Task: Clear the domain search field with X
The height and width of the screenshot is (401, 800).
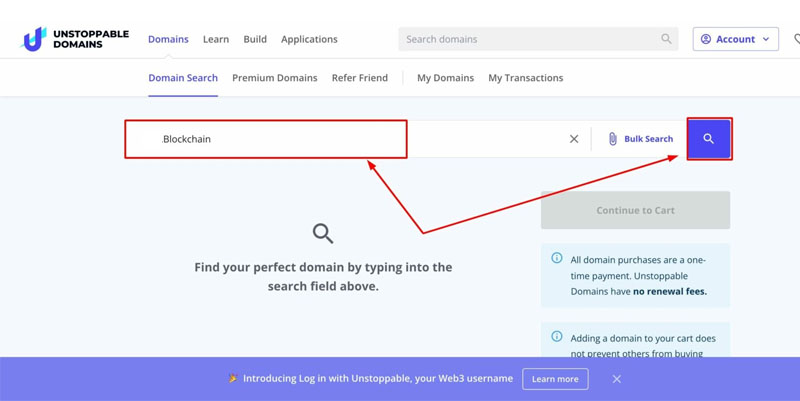Action: pyautogui.click(x=574, y=139)
